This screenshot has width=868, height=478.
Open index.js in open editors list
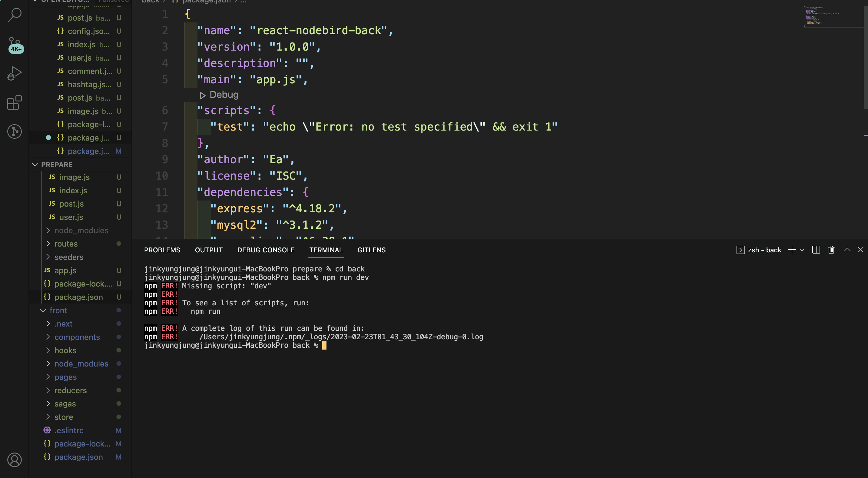click(x=80, y=45)
